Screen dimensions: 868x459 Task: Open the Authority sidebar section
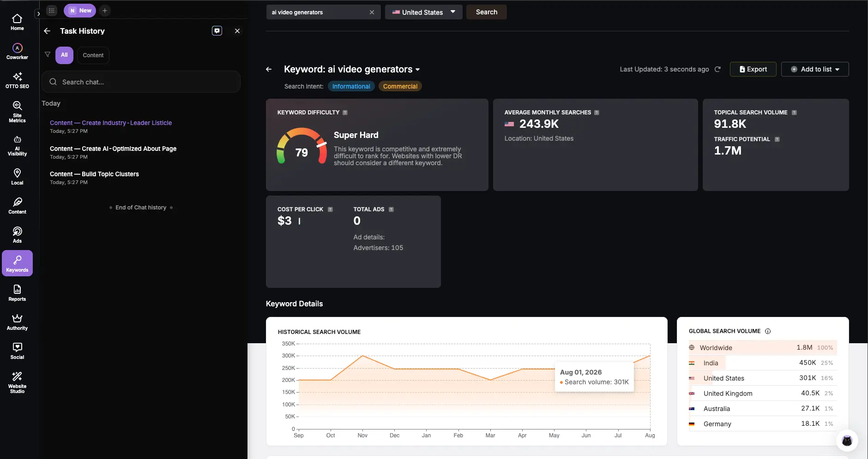pos(17,322)
